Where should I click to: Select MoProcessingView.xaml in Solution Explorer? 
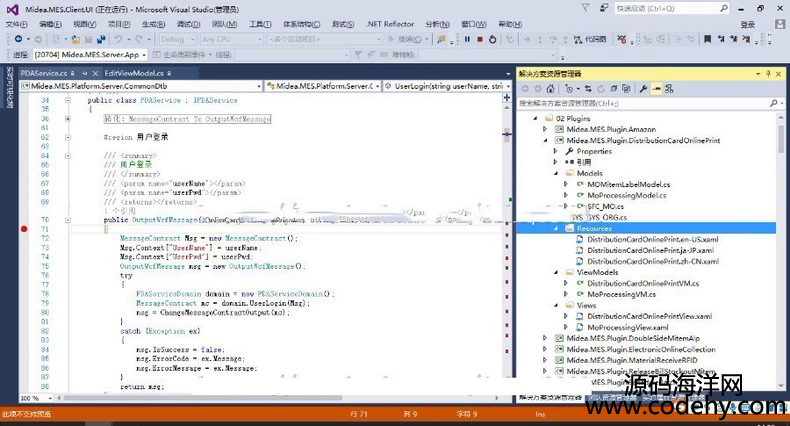(627, 327)
